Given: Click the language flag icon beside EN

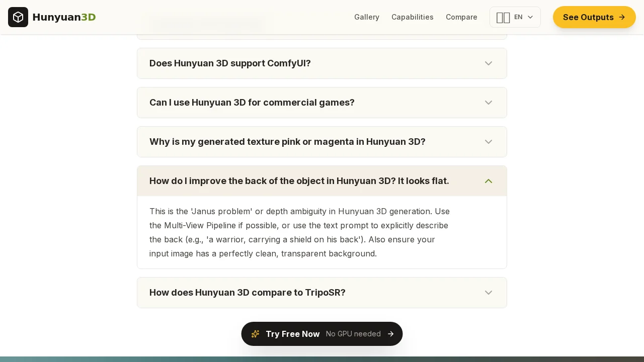Looking at the screenshot, I should click(x=503, y=18).
